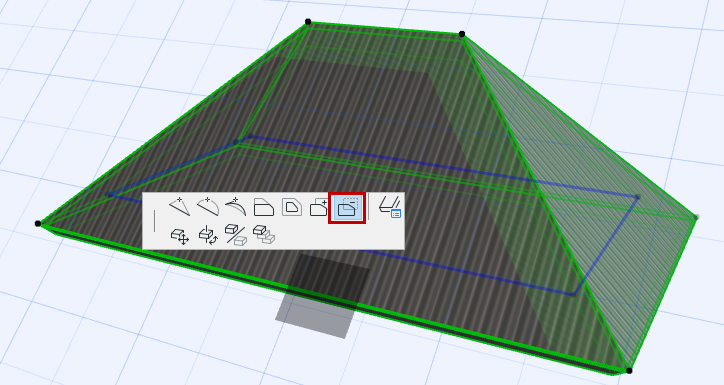Choose the Rotate command icon

[x=208, y=235]
